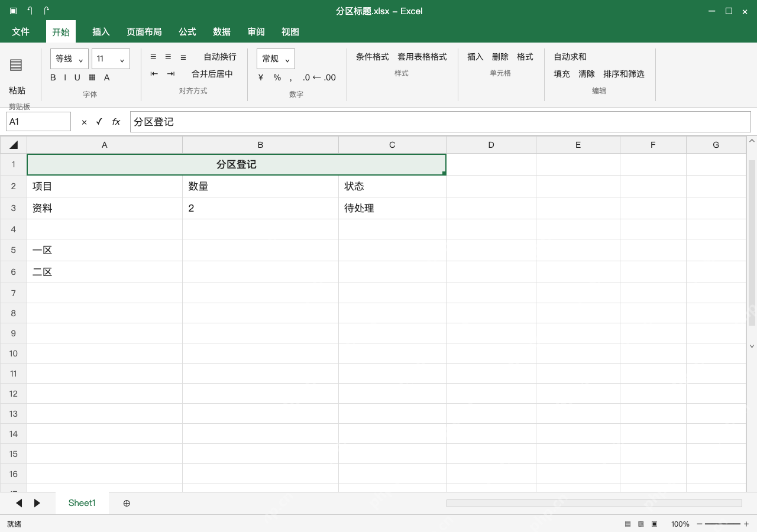Go to the next sheet with right arrow
Image resolution: width=757 pixels, height=532 pixels.
(x=37, y=503)
